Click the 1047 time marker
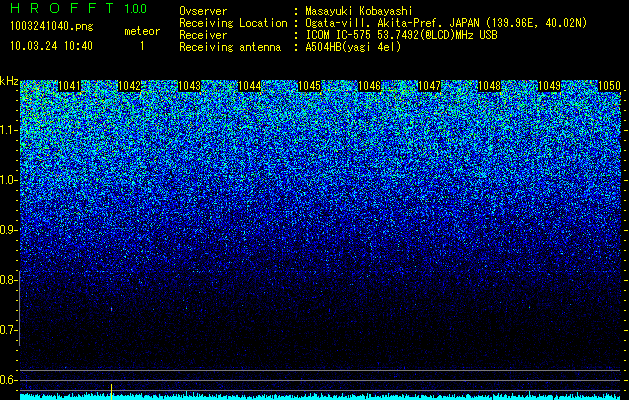Viewport: 629px width, 400px height. pos(430,86)
